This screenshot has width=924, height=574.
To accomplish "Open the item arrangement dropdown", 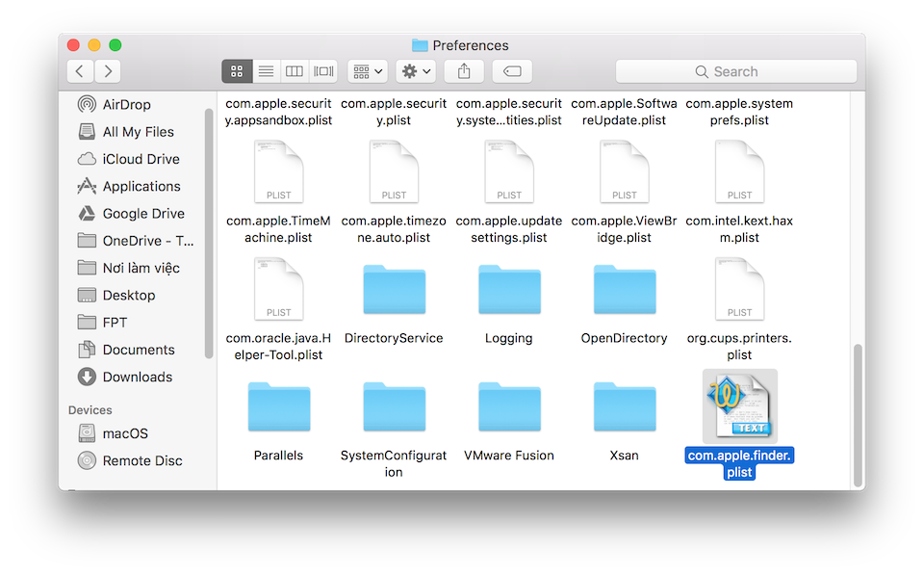I will [x=367, y=70].
